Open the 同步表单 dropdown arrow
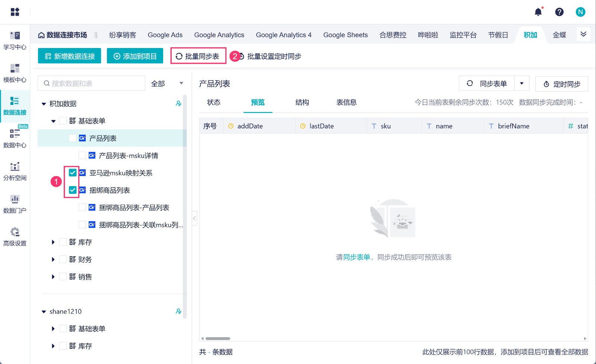 tap(521, 83)
